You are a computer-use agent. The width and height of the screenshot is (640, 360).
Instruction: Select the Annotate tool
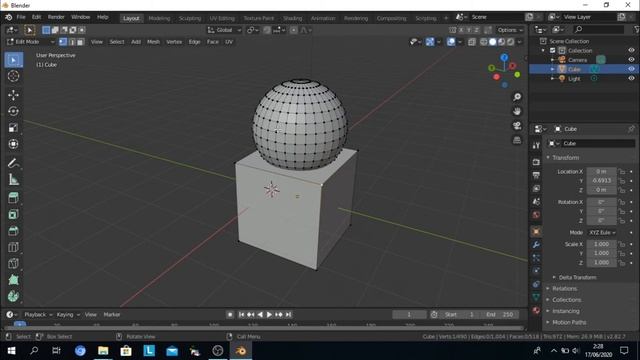[x=13, y=163]
